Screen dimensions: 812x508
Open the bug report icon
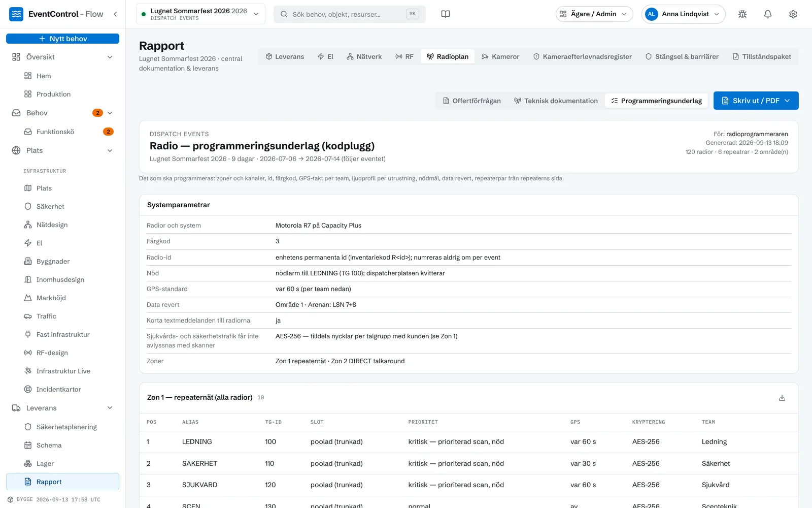(742, 14)
